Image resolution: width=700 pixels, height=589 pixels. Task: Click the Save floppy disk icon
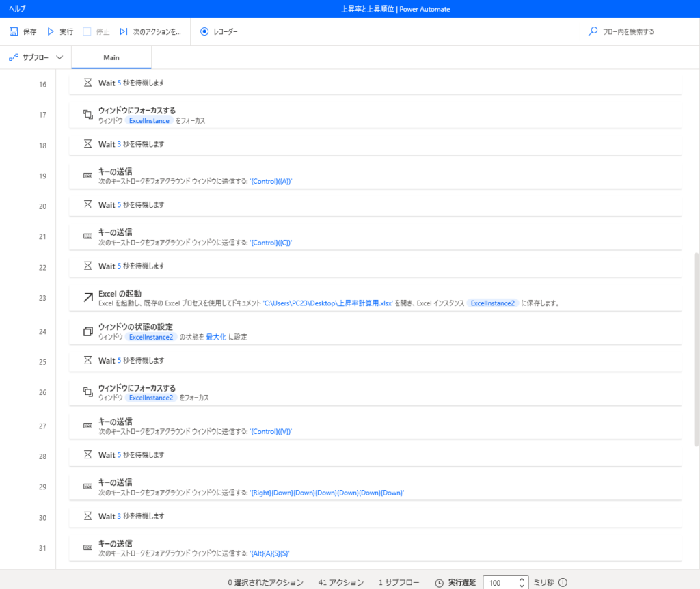14,31
